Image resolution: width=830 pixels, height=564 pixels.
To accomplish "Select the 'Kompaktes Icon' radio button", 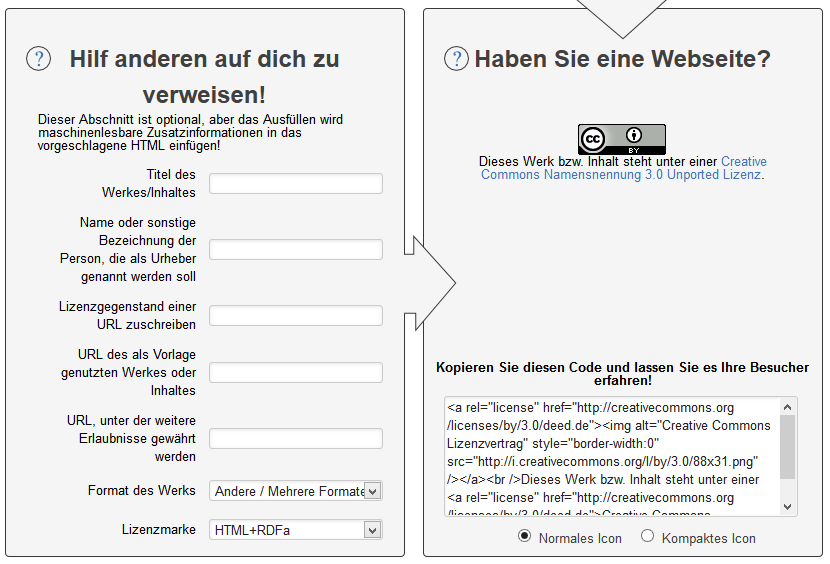I will [x=647, y=537].
